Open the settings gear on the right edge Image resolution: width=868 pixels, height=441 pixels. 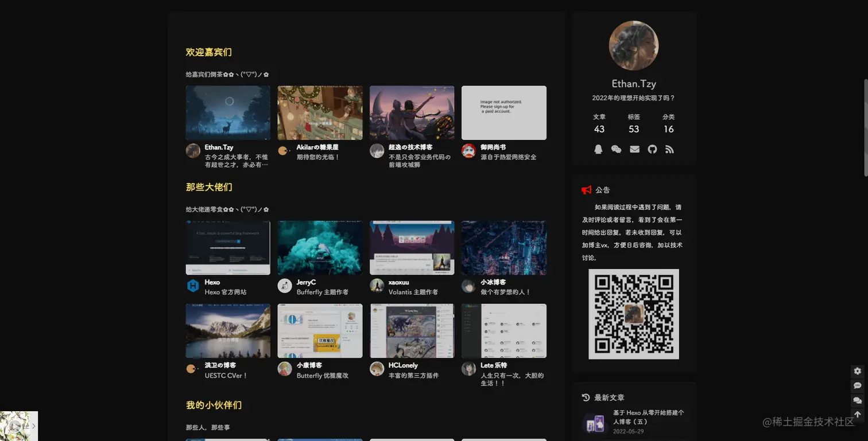858,371
